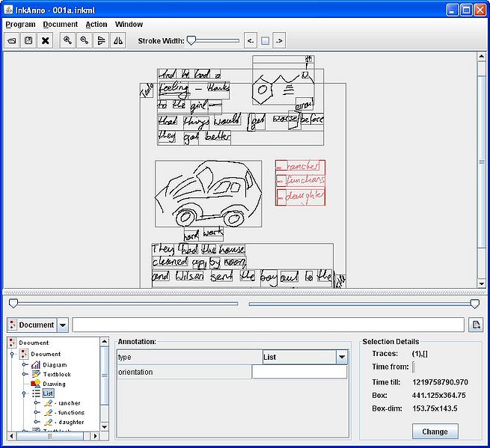Open the Program menu
Image resolution: width=490 pixels, height=448 pixels.
(20, 24)
